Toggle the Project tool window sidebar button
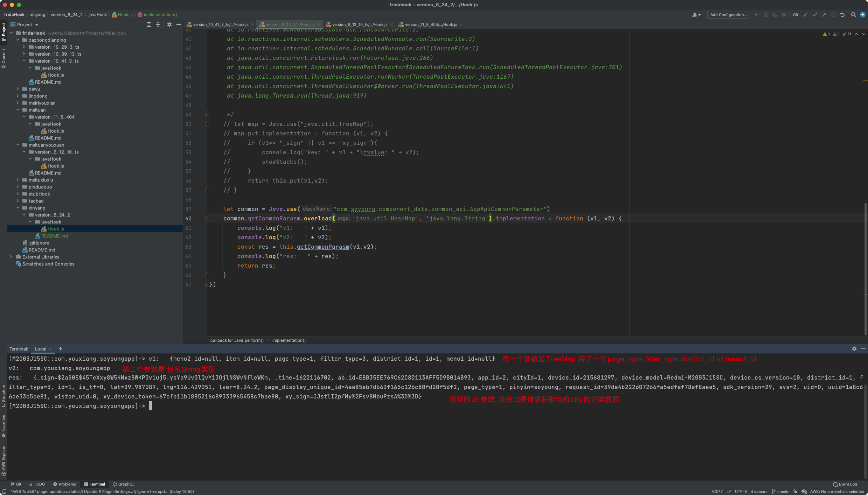The height and width of the screenshot is (495, 868). click(4, 32)
